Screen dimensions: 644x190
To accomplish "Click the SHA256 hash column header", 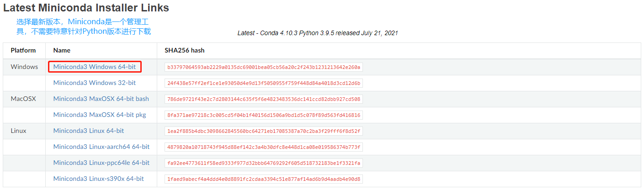I will [185, 50].
